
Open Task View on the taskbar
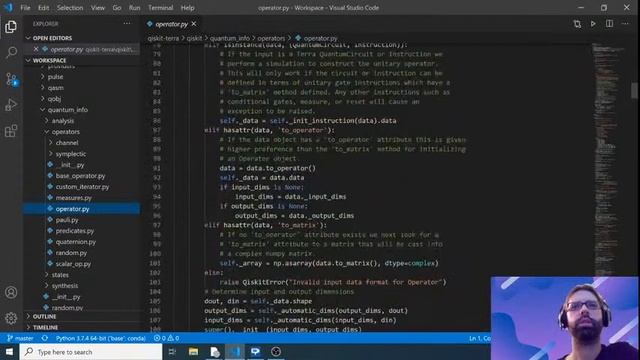[x=172, y=352]
